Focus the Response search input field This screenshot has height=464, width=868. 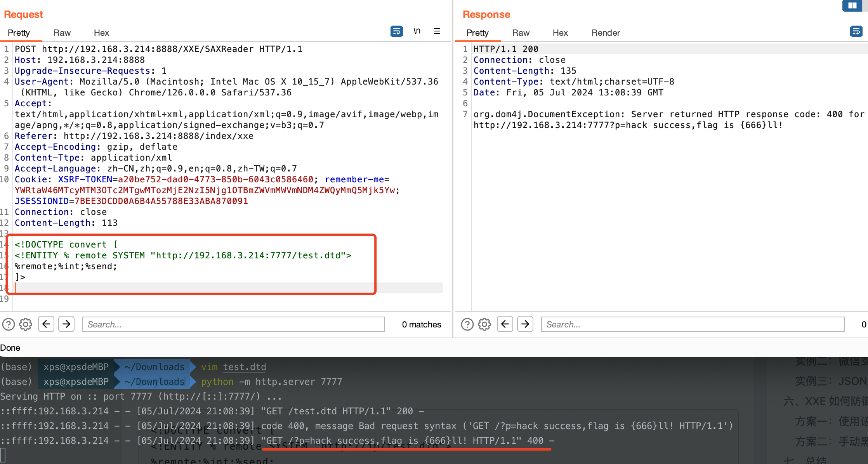692,324
